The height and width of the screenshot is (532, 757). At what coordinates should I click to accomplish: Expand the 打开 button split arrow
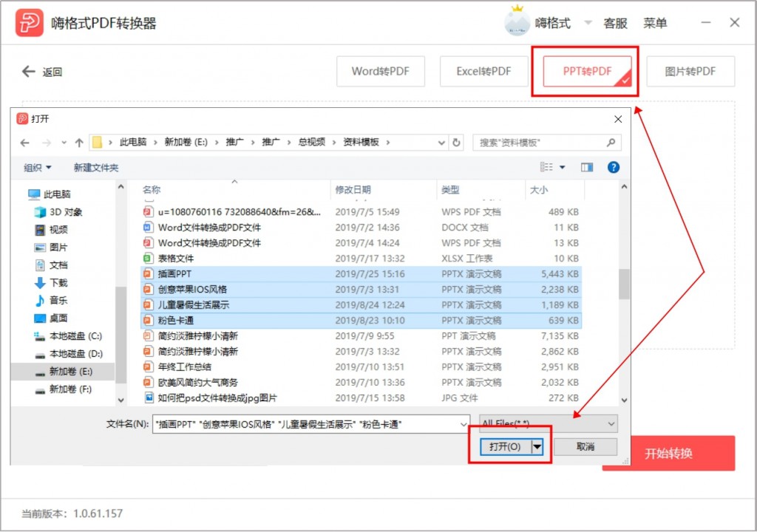537,446
